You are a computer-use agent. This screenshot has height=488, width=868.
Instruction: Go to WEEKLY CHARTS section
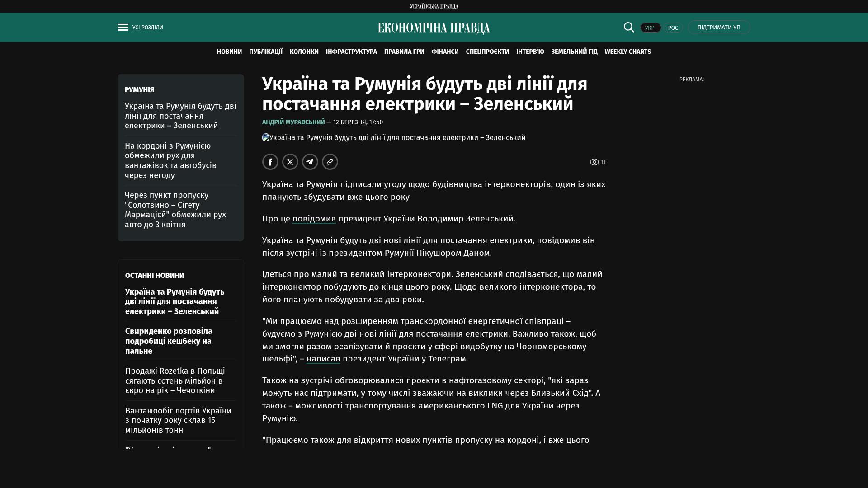click(627, 52)
